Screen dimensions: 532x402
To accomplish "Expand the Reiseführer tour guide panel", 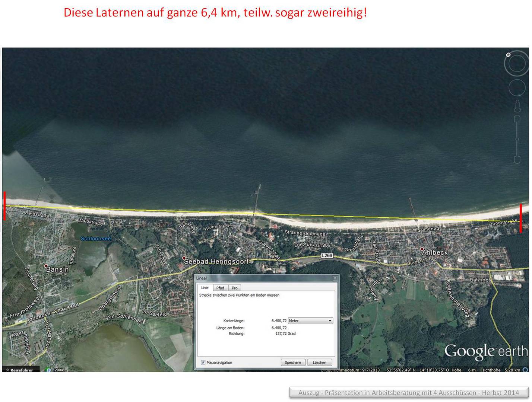I will 20,370.
